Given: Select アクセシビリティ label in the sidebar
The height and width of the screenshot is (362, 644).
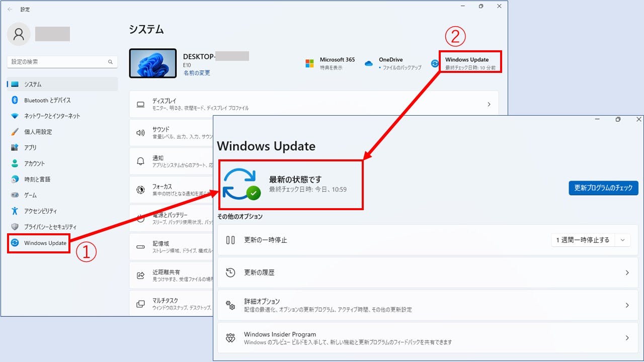Looking at the screenshot, I should click(40, 211).
